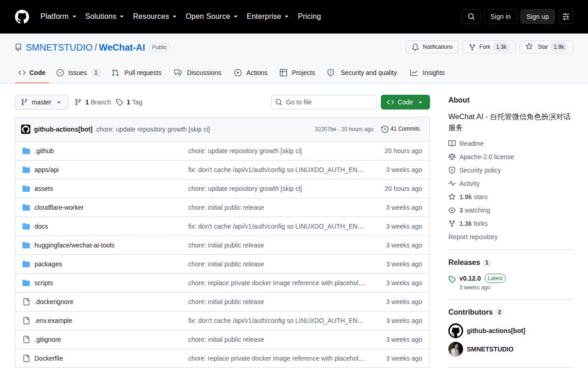Click the folder icon of apps/api row
The image size is (588, 368).
click(x=26, y=170)
